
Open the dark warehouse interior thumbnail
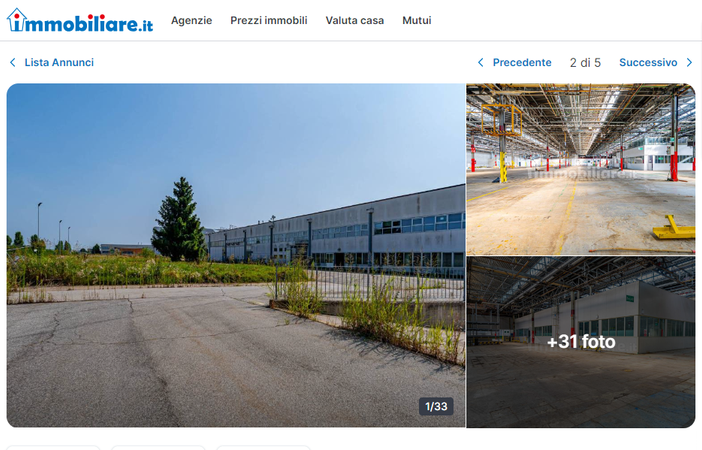pyautogui.click(x=581, y=342)
